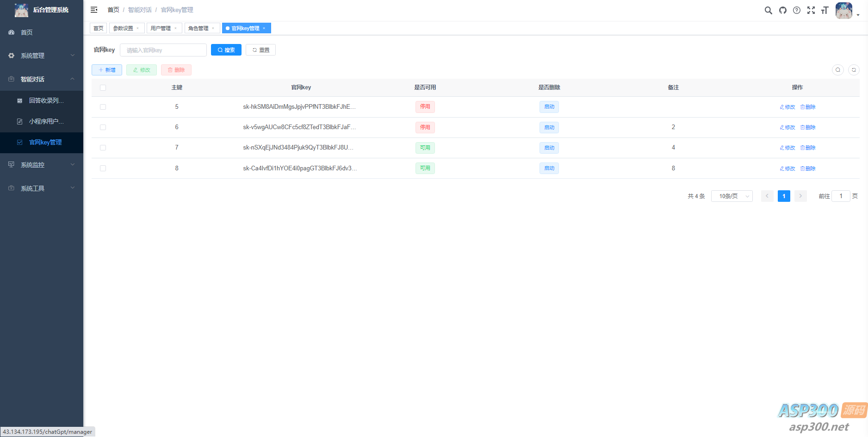Open the 小程序用户… submenu item
Viewport: 868px width, 437px height.
click(x=42, y=121)
